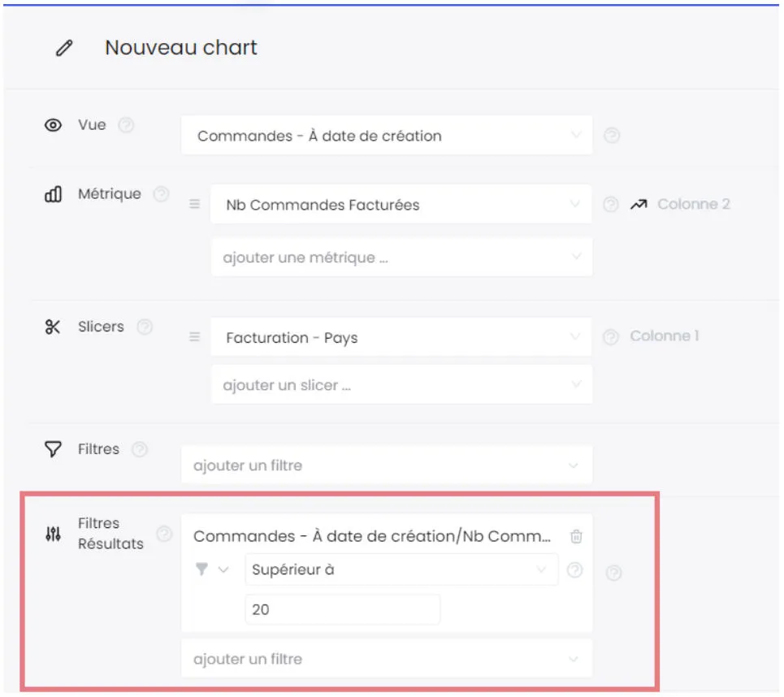Screen dimensions: 784x697
Task: Click the Nouveau chart title
Action: [181, 48]
